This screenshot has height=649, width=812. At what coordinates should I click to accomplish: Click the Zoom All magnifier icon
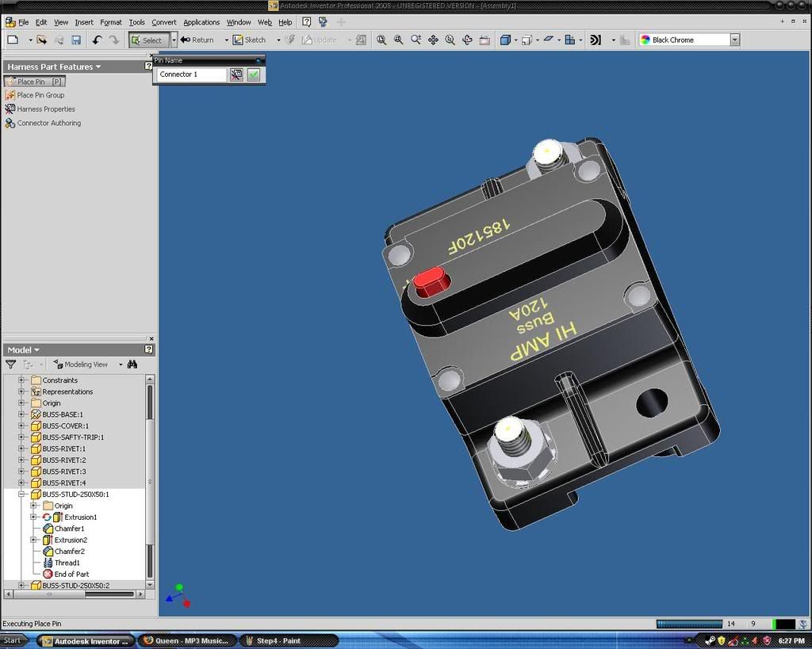click(381, 40)
